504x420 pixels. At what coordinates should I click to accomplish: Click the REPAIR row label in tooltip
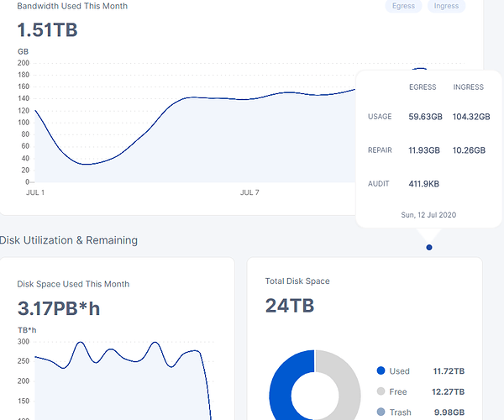[x=380, y=150]
